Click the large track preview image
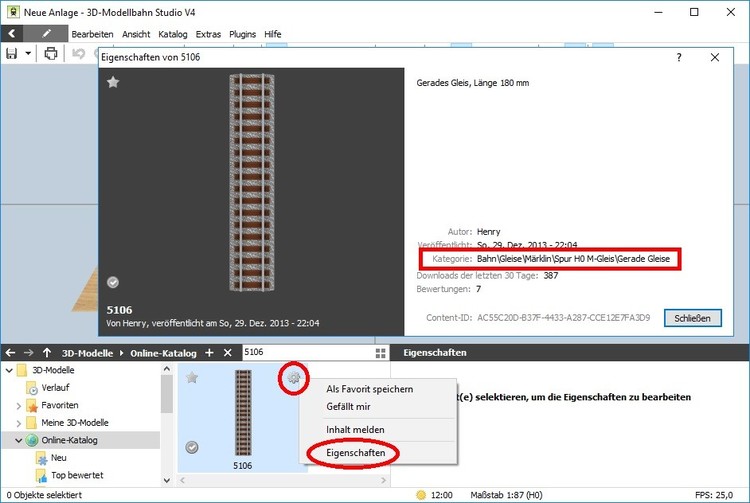 pos(252,182)
